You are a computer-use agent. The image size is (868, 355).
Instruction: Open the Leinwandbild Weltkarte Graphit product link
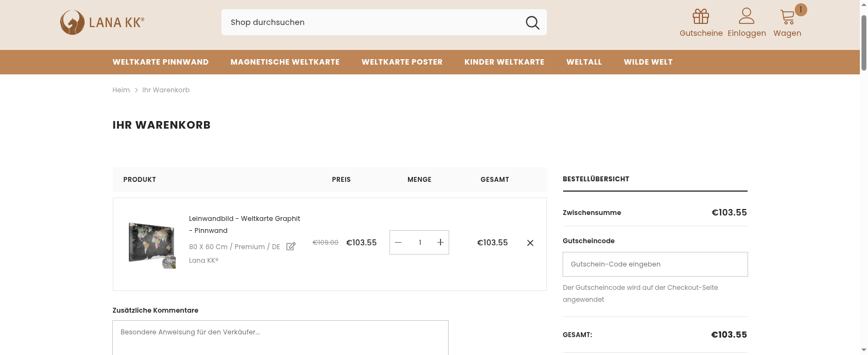pyautogui.click(x=244, y=219)
